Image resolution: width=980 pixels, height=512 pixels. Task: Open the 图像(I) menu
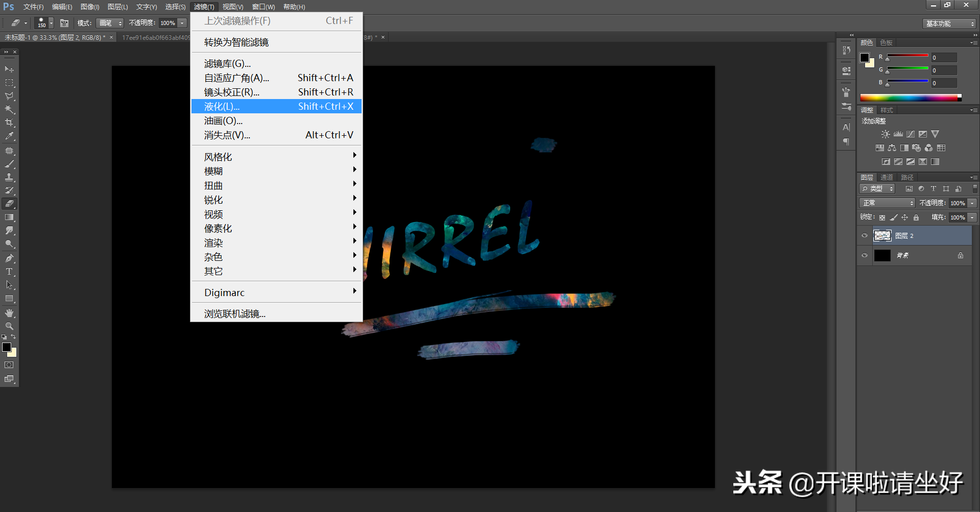click(90, 7)
